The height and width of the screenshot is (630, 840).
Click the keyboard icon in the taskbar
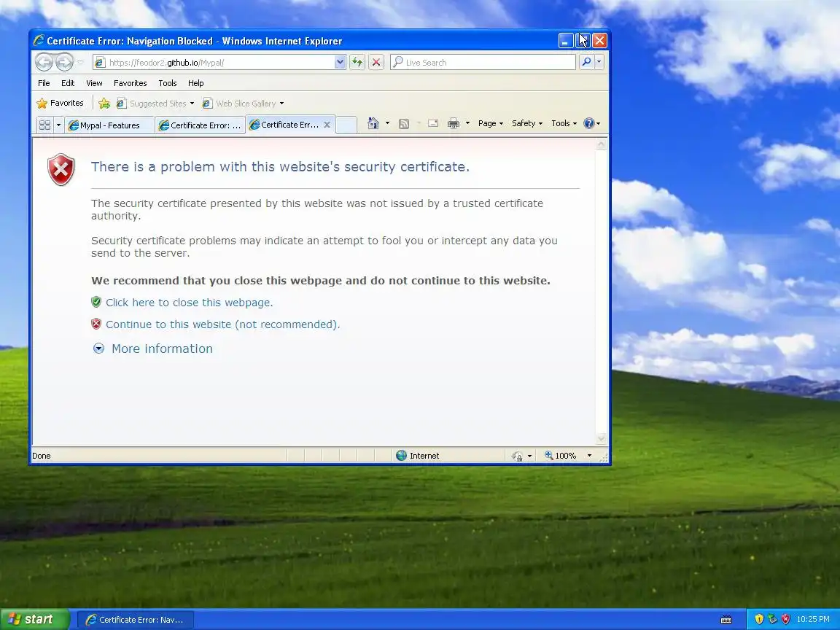click(726, 620)
